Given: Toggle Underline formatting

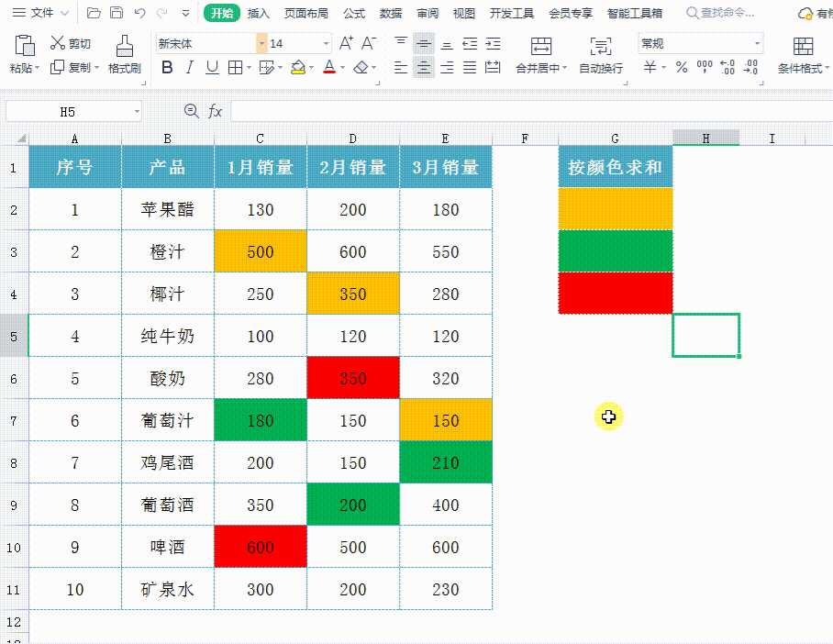Looking at the screenshot, I should pyautogui.click(x=213, y=68).
